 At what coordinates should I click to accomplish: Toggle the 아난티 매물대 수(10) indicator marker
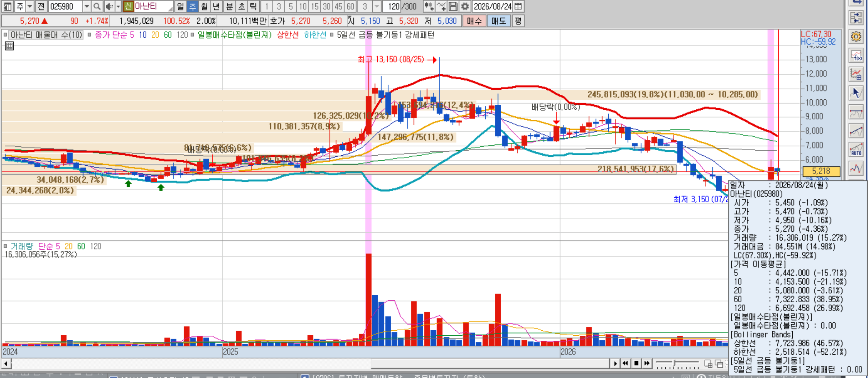(x=5, y=35)
